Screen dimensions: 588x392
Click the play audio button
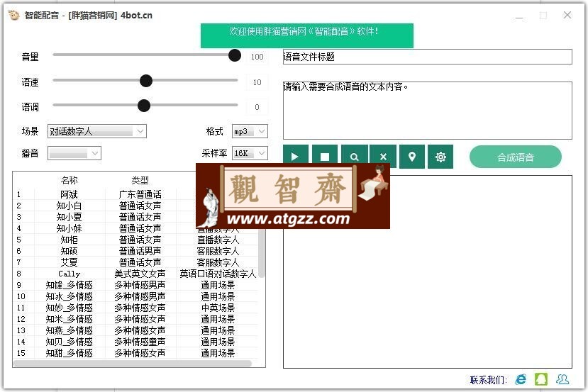point(296,157)
